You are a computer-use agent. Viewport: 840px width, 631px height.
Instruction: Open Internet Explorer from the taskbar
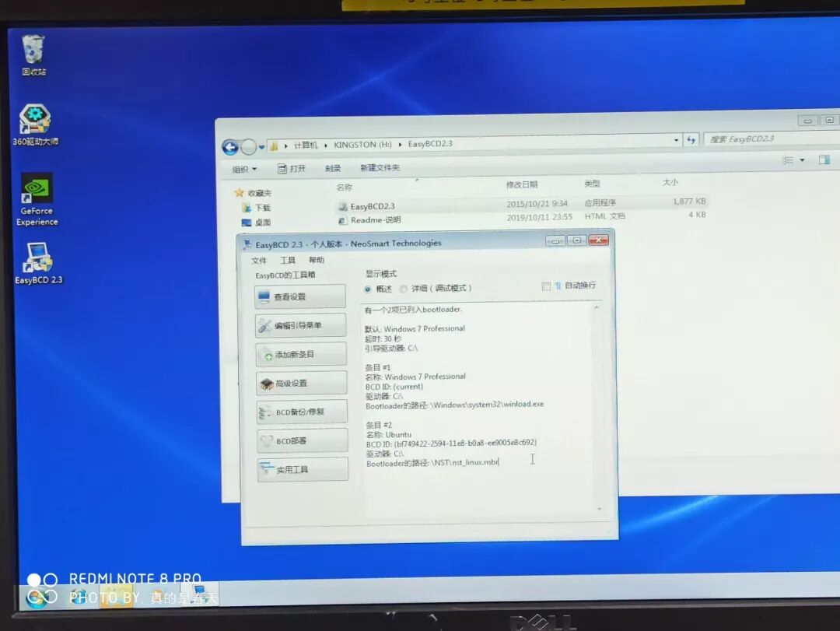[x=79, y=597]
